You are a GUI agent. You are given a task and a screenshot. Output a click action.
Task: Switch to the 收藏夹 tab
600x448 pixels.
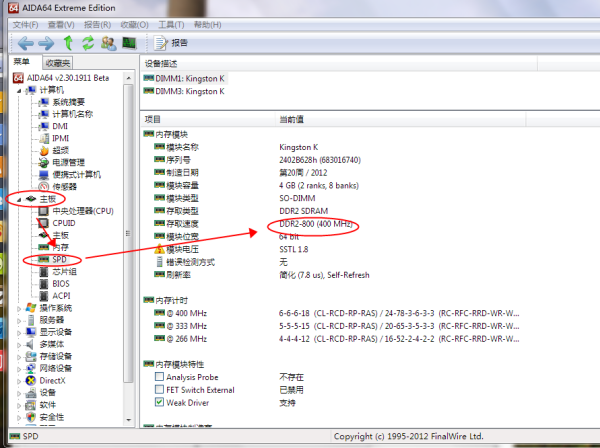pyautogui.click(x=57, y=63)
